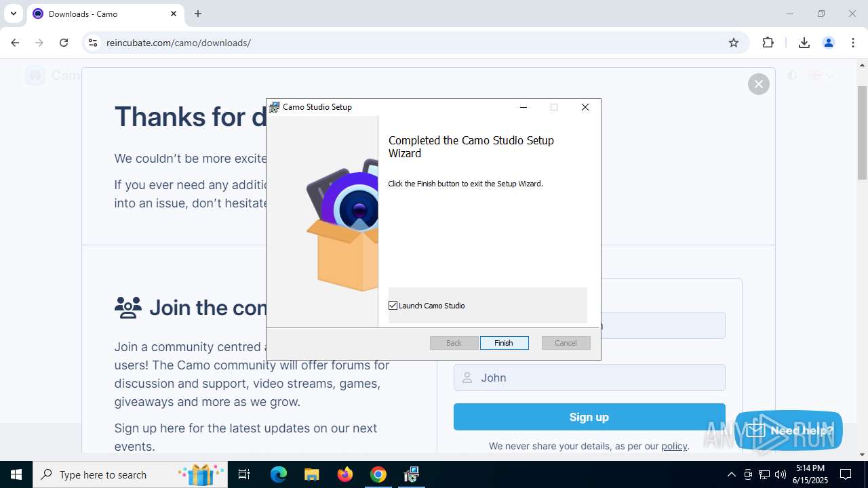Expand the tab search dropdown

point(13,14)
